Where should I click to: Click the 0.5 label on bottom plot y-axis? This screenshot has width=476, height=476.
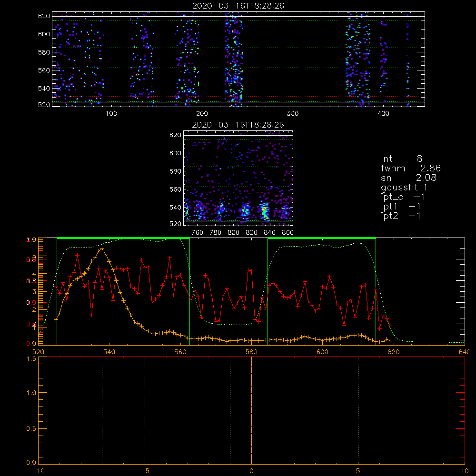click(x=31, y=429)
